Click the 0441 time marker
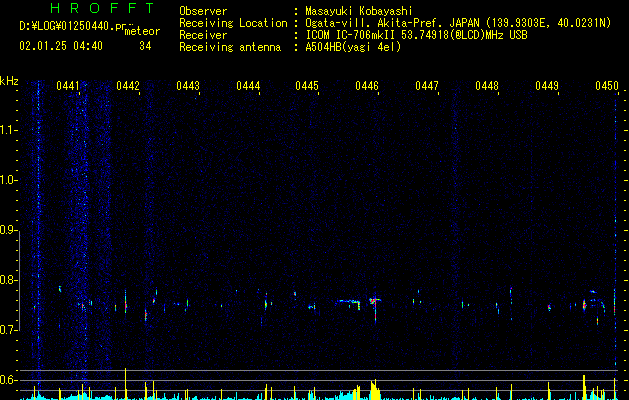The height and width of the screenshot is (400, 629). [68, 86]
